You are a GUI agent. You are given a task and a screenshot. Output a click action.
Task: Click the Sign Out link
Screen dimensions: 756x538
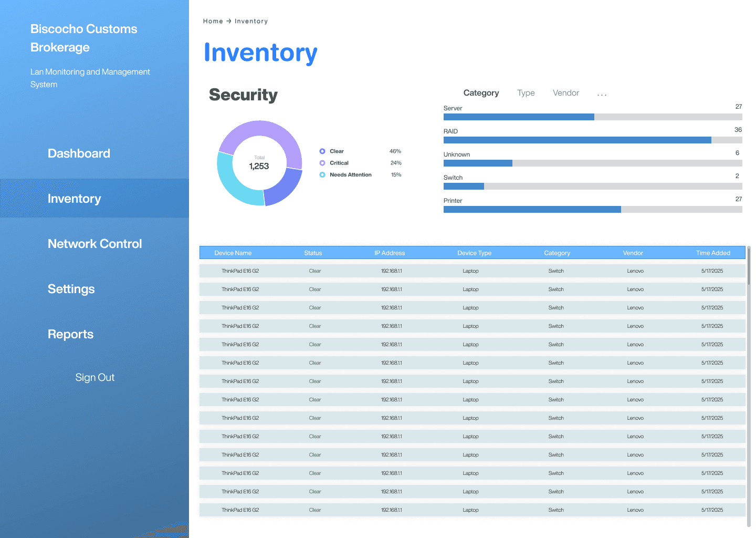pyautogui.click(x=94, y=377)
